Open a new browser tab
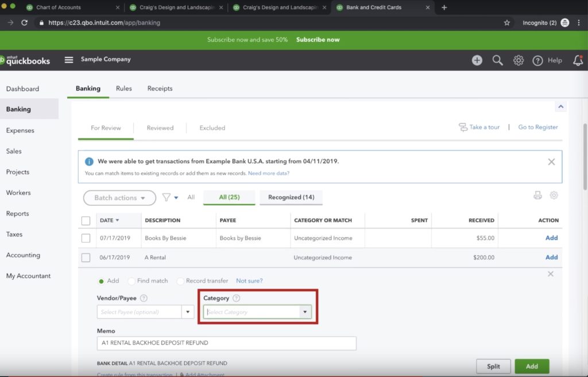This screenshot has width=588, height=377. (444, 7)
